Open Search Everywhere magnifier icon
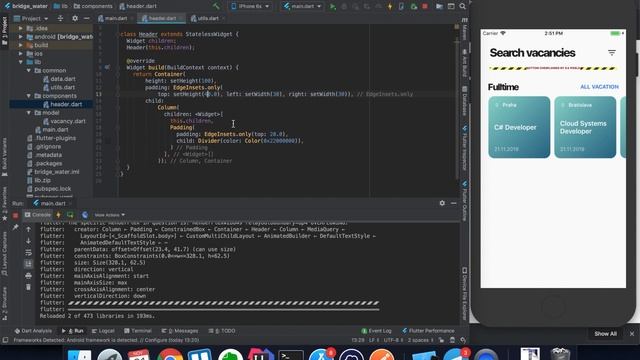The image size is (640, 360). (462, 7)
